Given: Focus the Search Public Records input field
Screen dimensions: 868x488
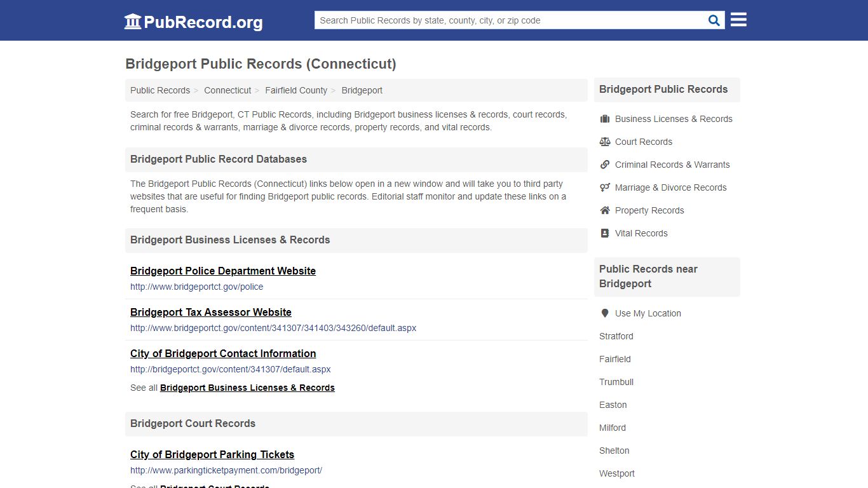Looking at the screenshot, I should pyautogui.click(x=512, y=20).
